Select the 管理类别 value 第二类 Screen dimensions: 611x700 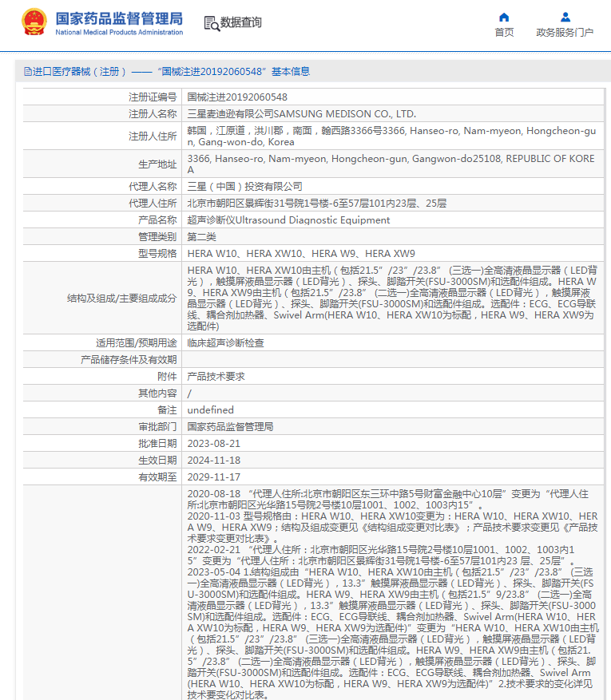coord(201,236)
